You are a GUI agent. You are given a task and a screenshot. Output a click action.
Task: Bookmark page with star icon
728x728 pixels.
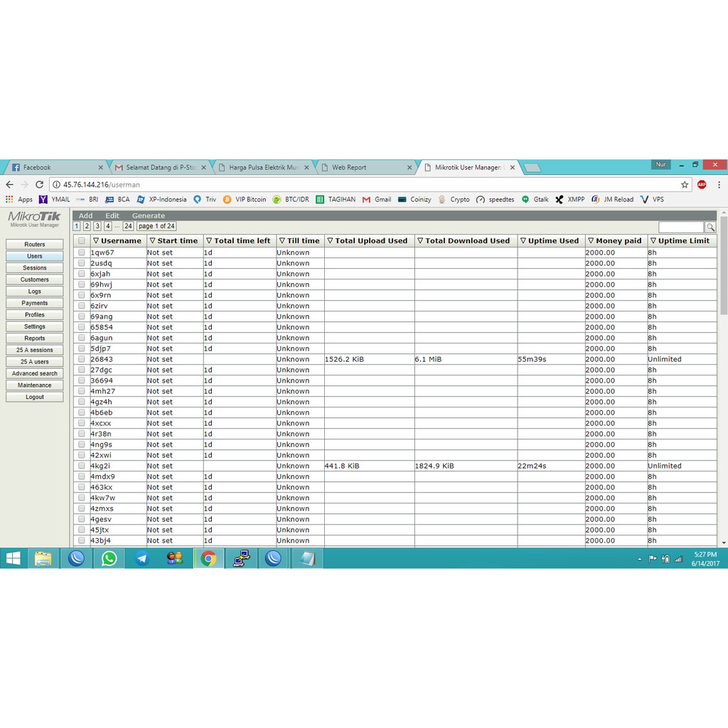pyautogui.click(x=685, y=185)
